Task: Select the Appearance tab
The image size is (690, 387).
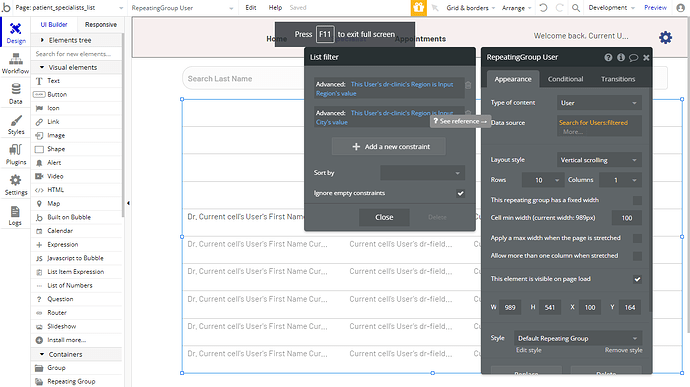Action: [x=513, y=79]
